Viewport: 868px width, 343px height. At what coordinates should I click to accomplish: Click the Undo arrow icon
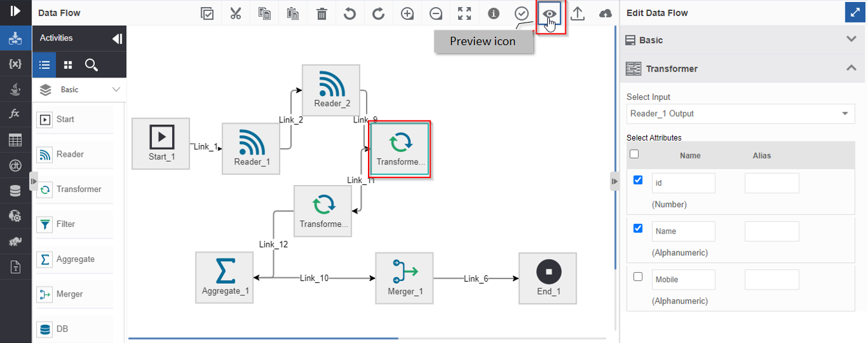350,14
